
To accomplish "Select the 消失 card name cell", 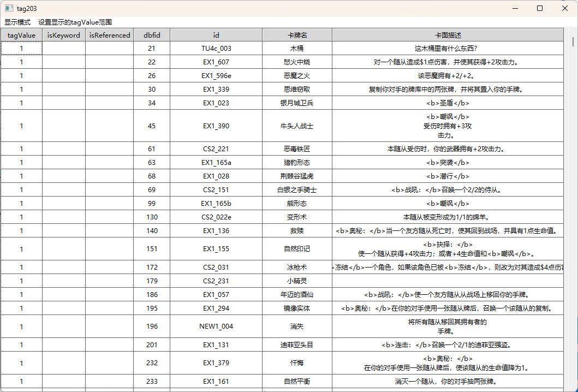I will [x=297, y=326].
